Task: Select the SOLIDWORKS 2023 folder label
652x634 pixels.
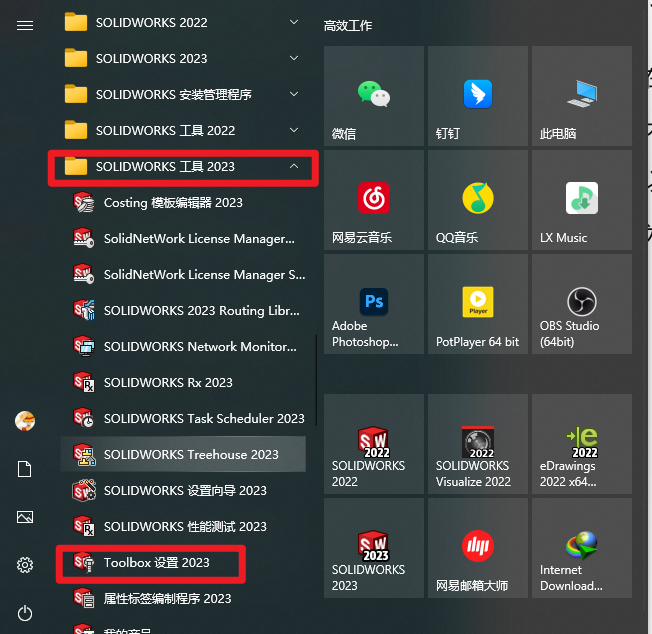Action: click(x=151, y=59)
